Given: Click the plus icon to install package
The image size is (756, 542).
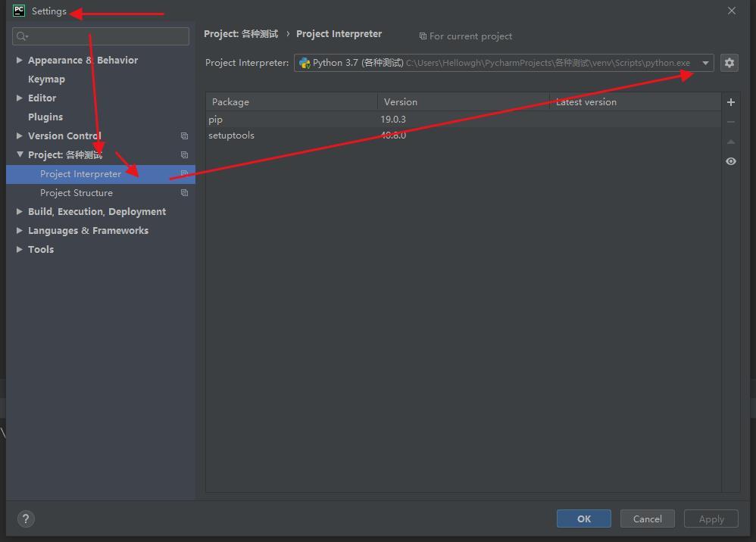Looking at the screenshot, I should tap(731, 102).
